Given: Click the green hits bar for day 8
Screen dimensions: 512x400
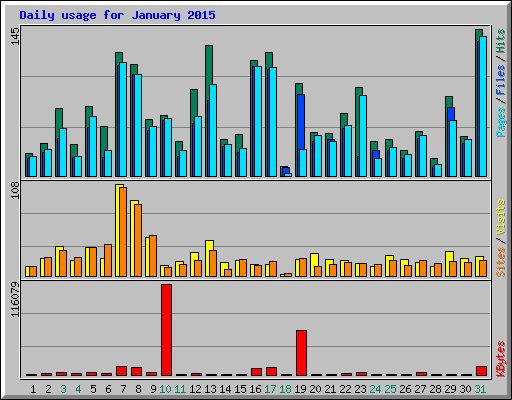Looking at the screenshot, I should coord(134,69).
